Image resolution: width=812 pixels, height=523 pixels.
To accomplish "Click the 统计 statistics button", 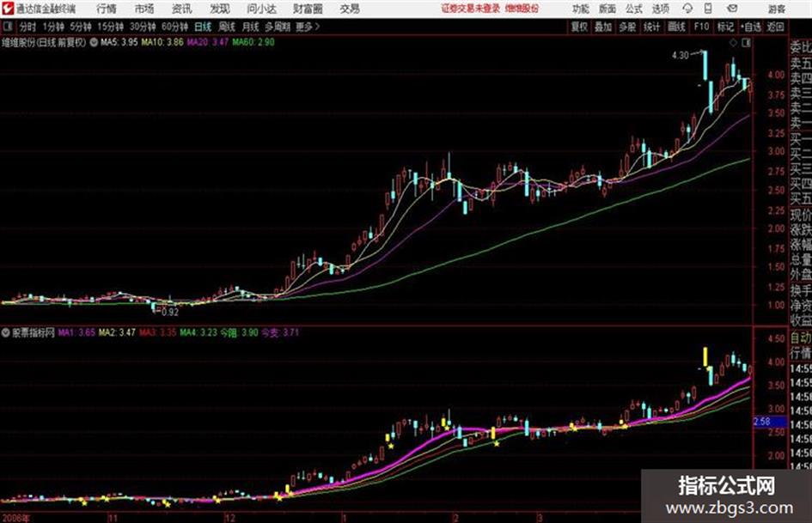I will click(x=652, y=27).
